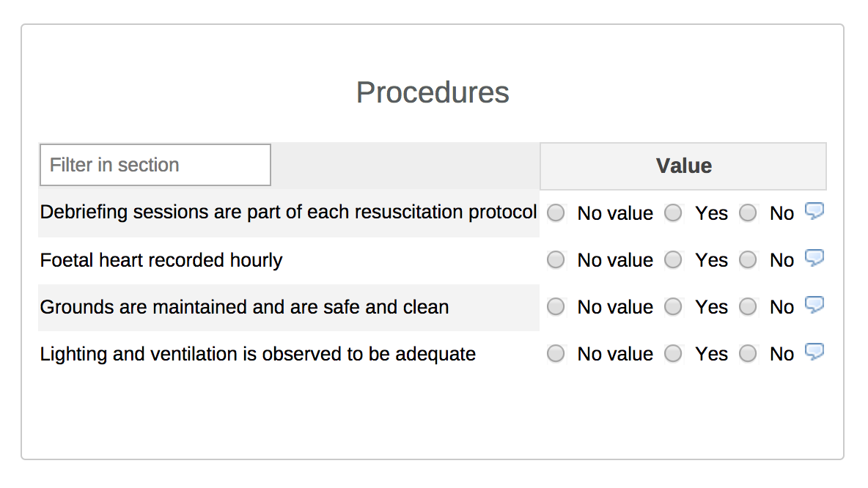Screen dimensions: 868x488
Task: Click the Procedures section heading
Action: (x=433, y=93)
